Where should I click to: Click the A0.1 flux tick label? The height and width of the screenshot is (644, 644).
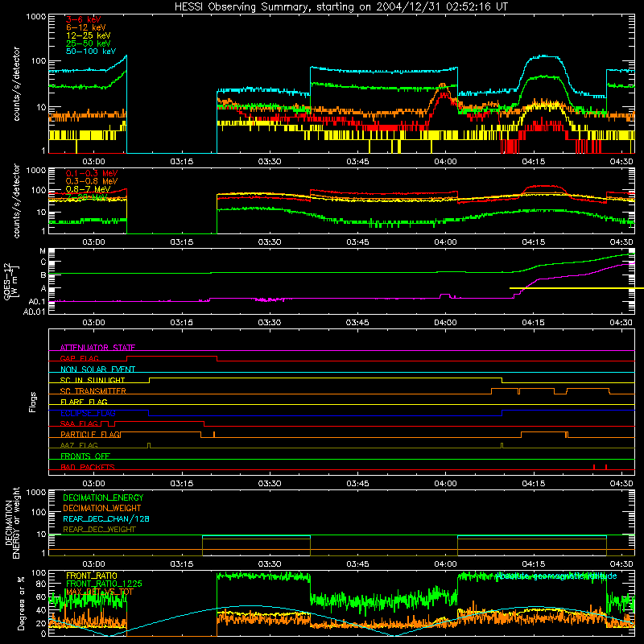pyautogui.click(x=37, y=302)
